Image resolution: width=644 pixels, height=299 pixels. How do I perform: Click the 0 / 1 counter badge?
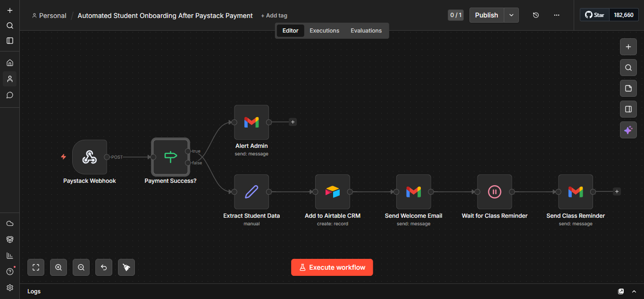455,15
